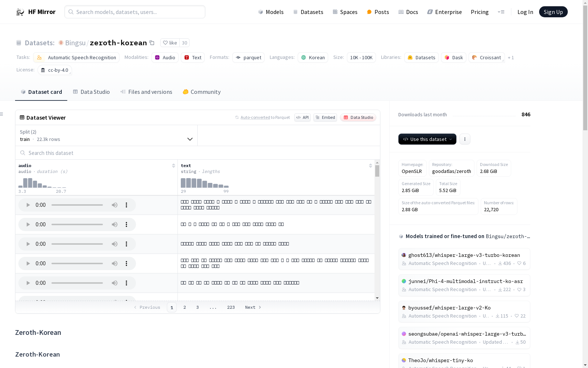Image resolution: width=588 pixels, height=368 pixels.
Task: Open Docs in the top navigation
Action: [408, 12]
